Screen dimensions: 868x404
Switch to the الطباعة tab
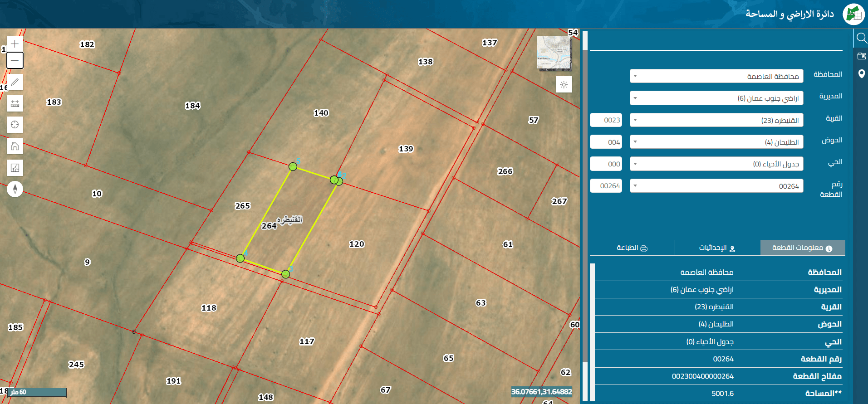[632, 248]
